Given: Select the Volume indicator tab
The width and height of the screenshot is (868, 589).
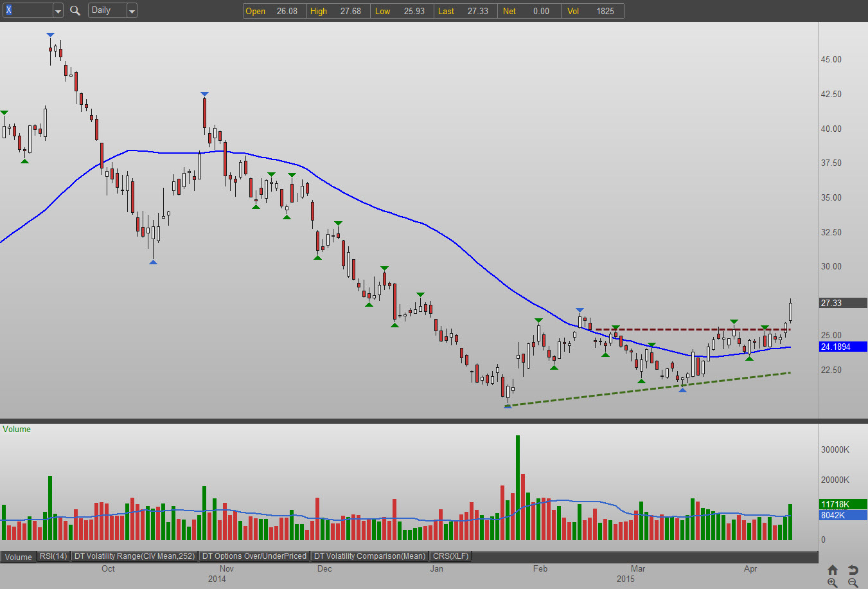Looking at the screenshot, I should (19, 557).
